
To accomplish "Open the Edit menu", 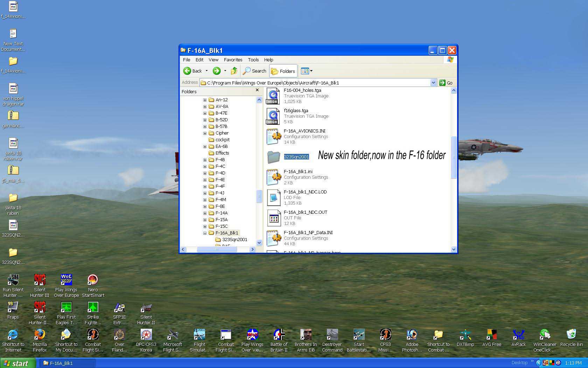I will coord(199,60).
